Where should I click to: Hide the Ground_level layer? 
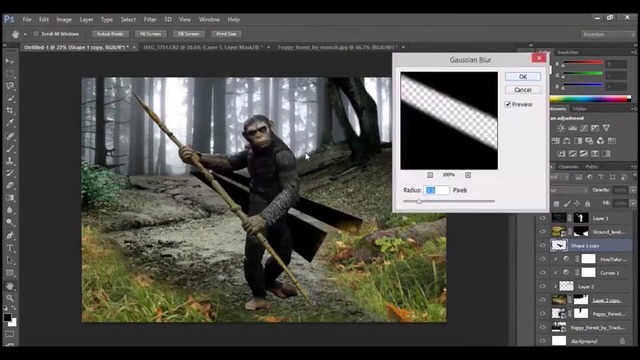[x=542, y=231]
